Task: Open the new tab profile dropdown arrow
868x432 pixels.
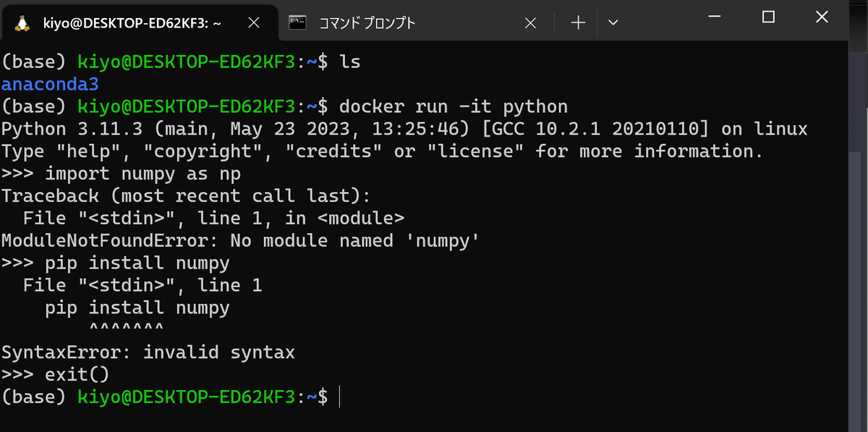Action: (613, 23)
